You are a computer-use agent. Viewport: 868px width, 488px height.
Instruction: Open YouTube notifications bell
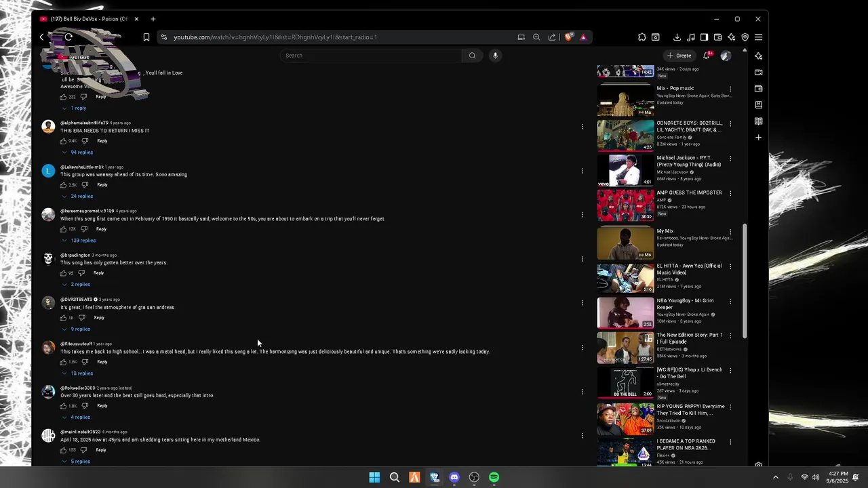[707, 56]
